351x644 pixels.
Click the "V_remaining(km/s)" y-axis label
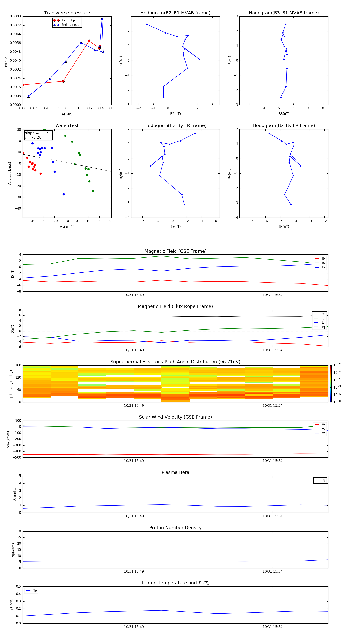click(10, 173)
